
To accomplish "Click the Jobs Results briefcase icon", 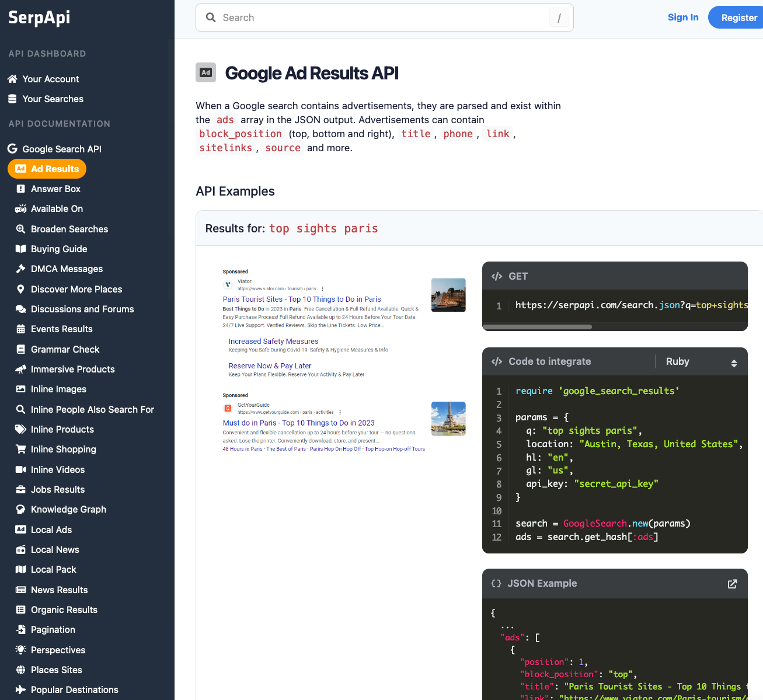I will [x=20, y=489].
